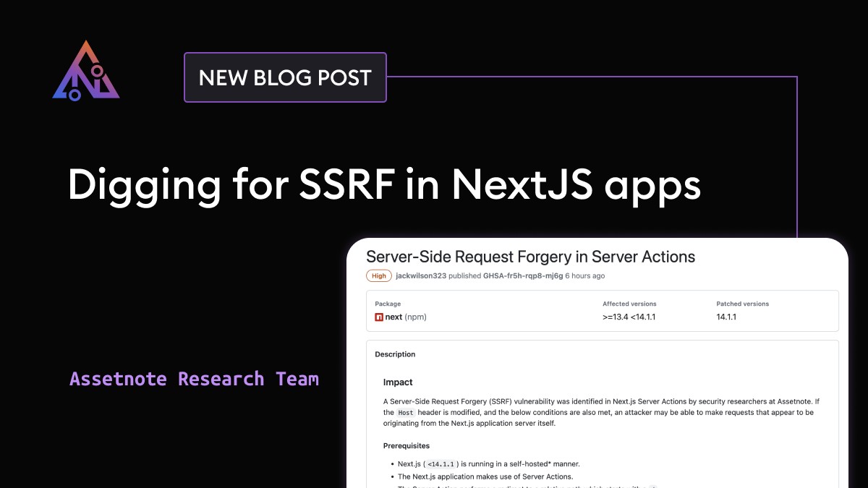This screenshot has width=868, height=488.
Task: Click the inline 'Host' code snippet
Action: 406,413
